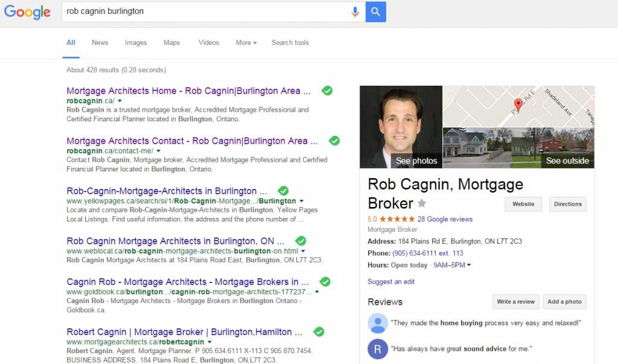Expand arrow next to robcagnin.ca/ URL
The image size is (618, 364).
[x=120, y=101]
